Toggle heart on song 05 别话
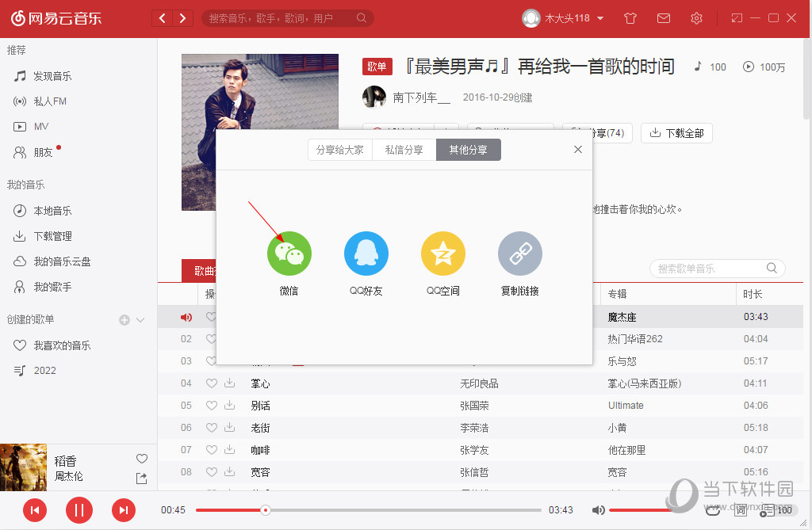The height and width of the screenshot is (530, 812). [x=211, y=406]
